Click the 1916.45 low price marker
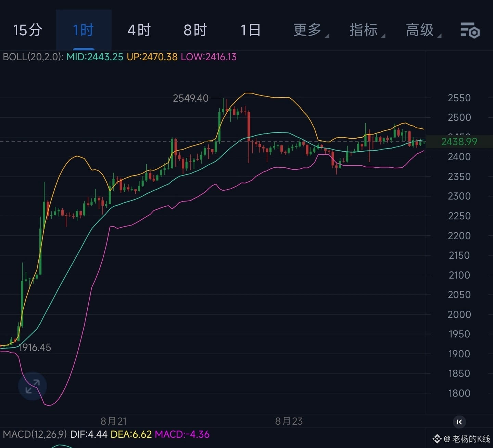The height and width of the screenshot is (448, 493). click(x=35, y=347)
